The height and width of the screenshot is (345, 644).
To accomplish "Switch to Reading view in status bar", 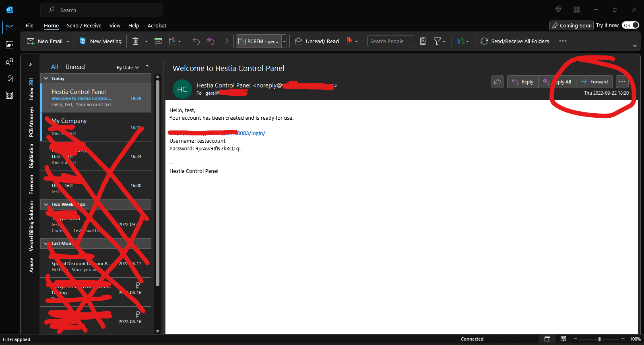I will pos(563,339).
